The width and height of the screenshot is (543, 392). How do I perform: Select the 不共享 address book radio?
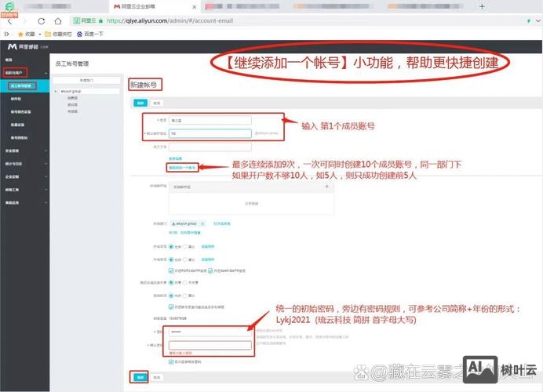tap(185, 283)
